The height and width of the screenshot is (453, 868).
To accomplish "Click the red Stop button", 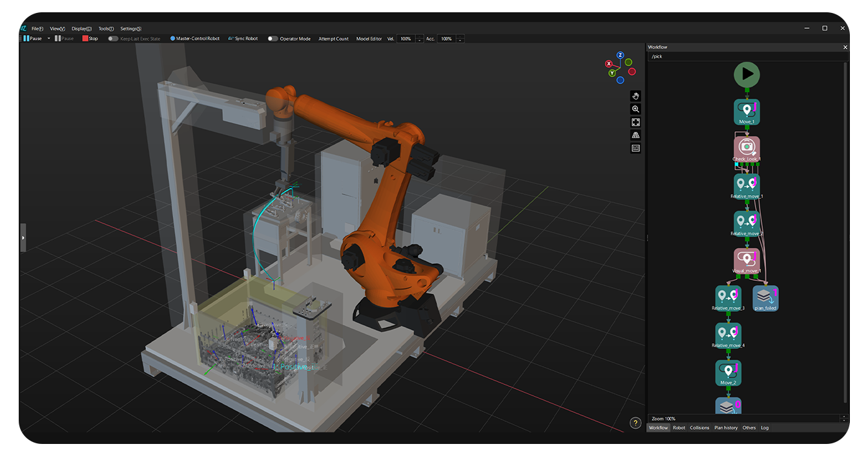I will pyautogui.click(x=90, y=39).
